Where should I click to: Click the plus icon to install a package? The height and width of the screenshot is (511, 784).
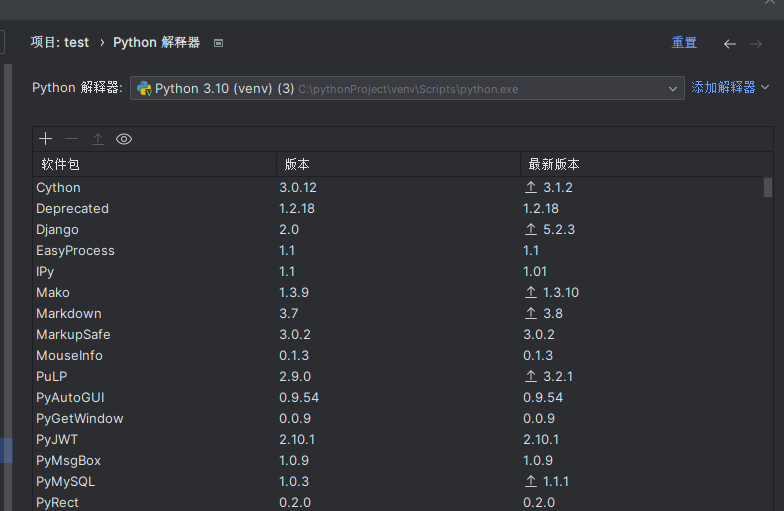pos(46,139)
